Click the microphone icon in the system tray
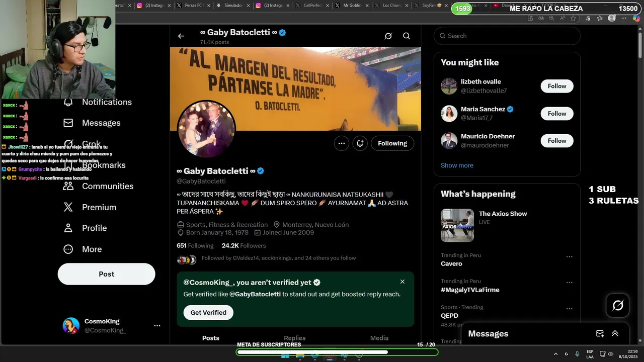Screen dimensions: 644x362 pyautogui.click(x=577, y=354)
